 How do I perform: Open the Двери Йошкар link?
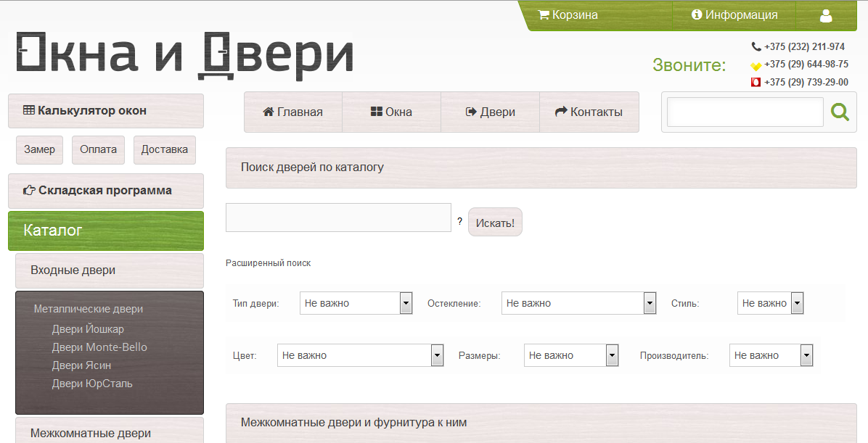coord(88,329)
